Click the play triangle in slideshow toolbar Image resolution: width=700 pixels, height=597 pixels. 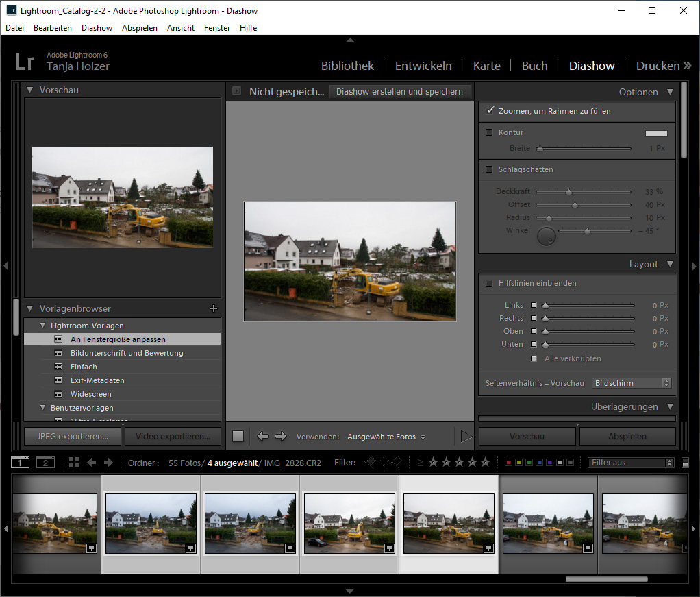point(466,437)
